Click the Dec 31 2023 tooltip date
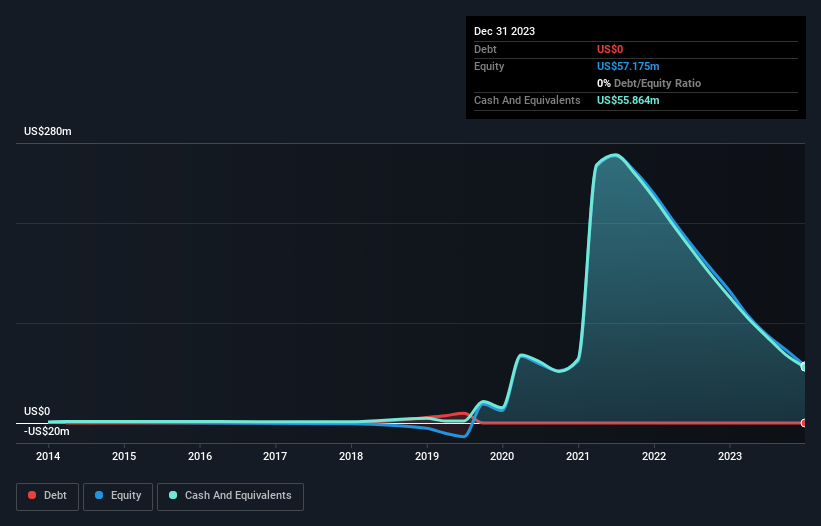 click(504, 31)
